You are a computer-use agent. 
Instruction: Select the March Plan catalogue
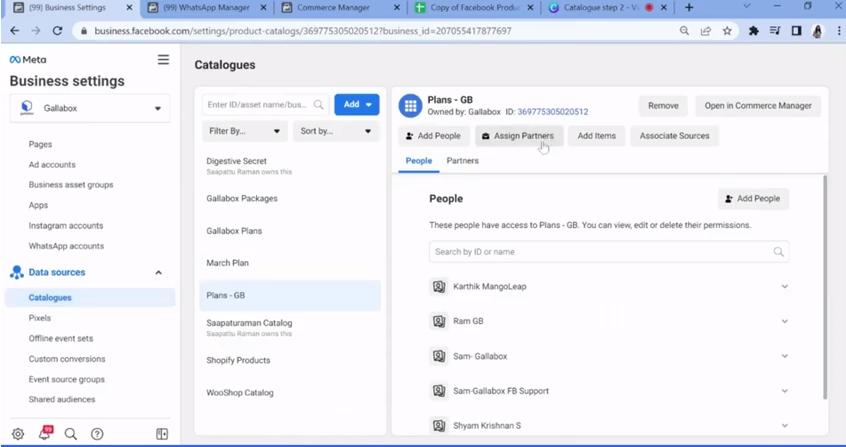[290, 263]
